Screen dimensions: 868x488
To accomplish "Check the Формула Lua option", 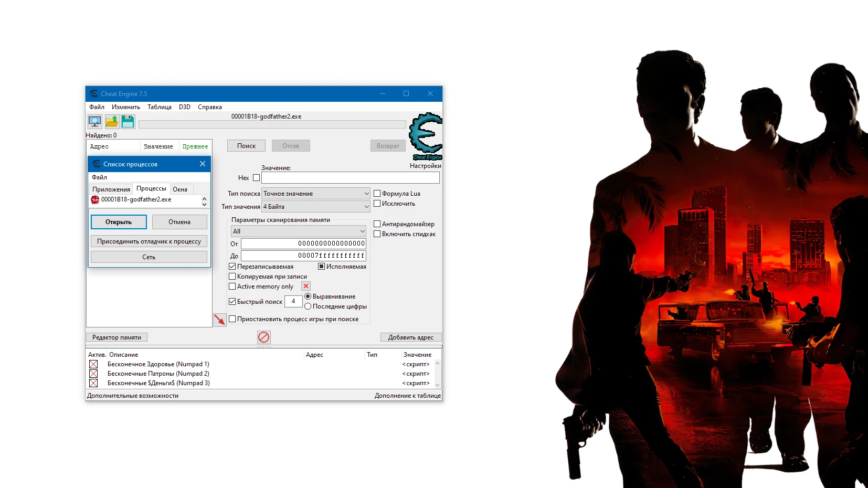I will click(377, 193).
